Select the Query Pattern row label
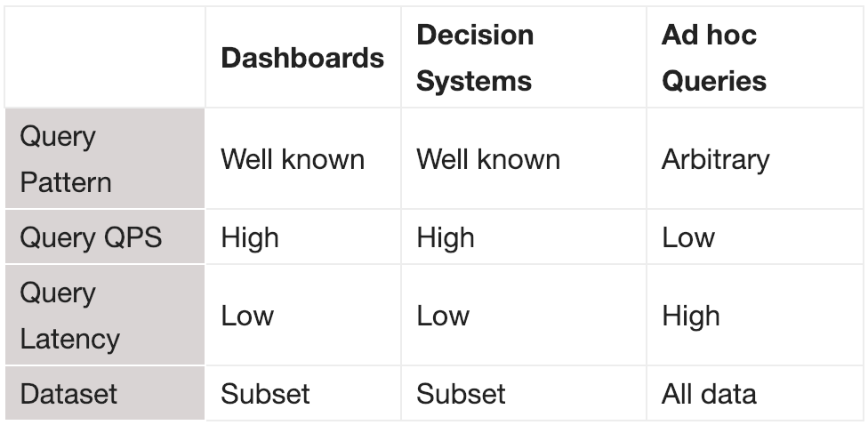Viewport: 868px width, 425px height. [x=66, y=160]
